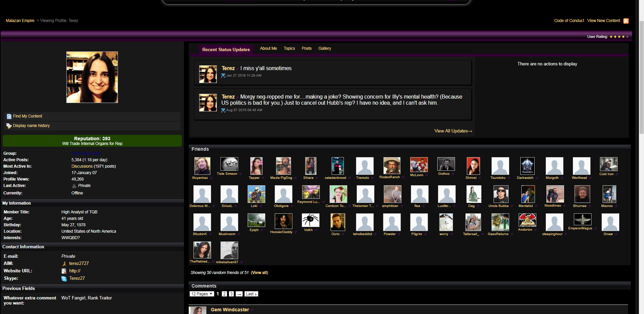The image size is (644, 314).
Task: Click the User Rating stars
Action: tap(619, 37)
